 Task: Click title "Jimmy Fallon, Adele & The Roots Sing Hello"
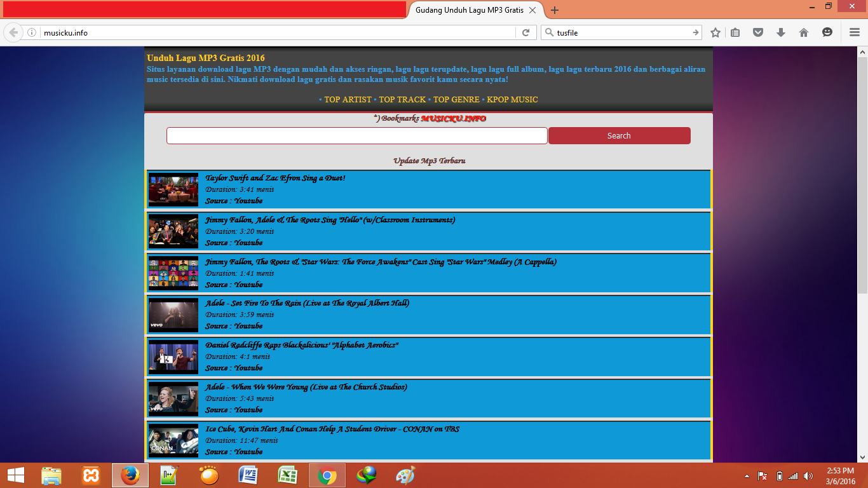[x=330, y=220]
